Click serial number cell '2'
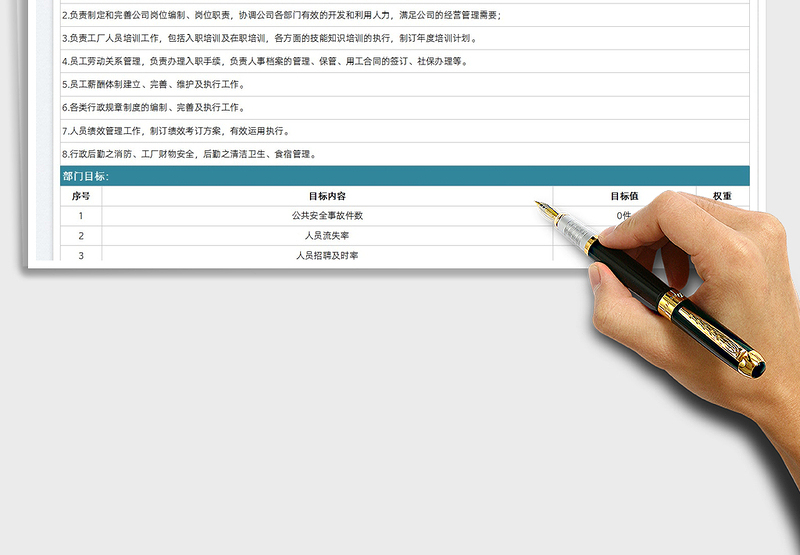The image size is (800, 555). (81, 236)
